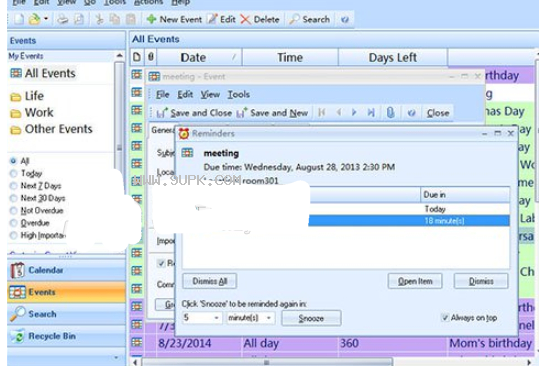Click the Delete red X icon
This screenshot has width=539, height=366.
point(245,19)
